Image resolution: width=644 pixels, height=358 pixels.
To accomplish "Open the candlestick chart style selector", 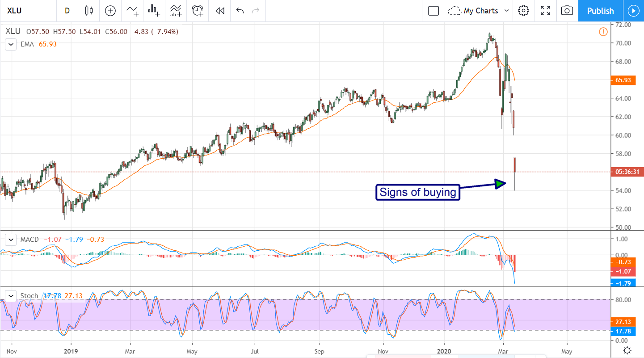I will [x=88, y=11].
